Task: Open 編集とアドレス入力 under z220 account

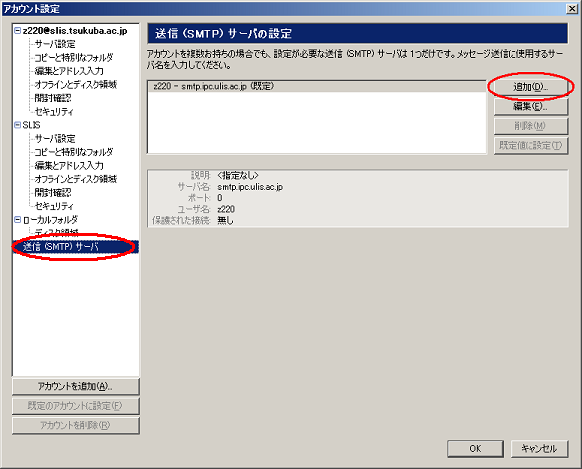Action: pyautogui.click(x=69, y=71)
